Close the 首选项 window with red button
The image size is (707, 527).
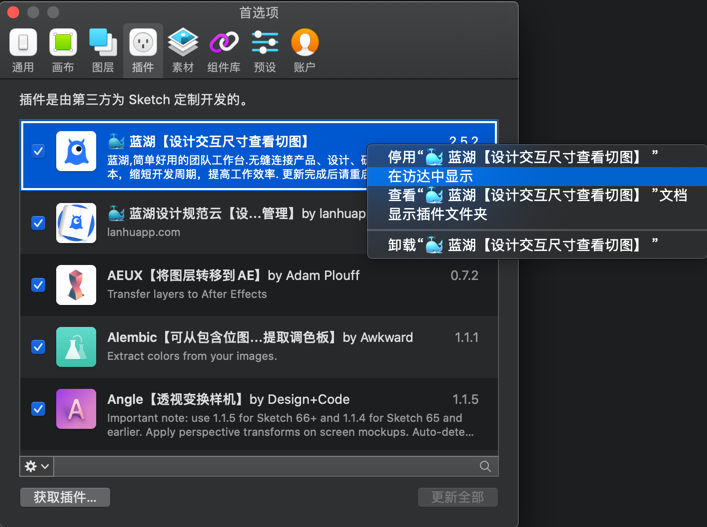tap(14, 12)
